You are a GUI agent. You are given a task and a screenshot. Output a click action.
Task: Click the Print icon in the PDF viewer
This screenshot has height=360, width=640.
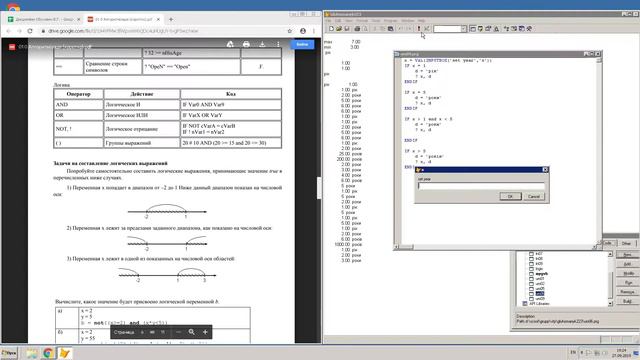click(x=246, y=44)
